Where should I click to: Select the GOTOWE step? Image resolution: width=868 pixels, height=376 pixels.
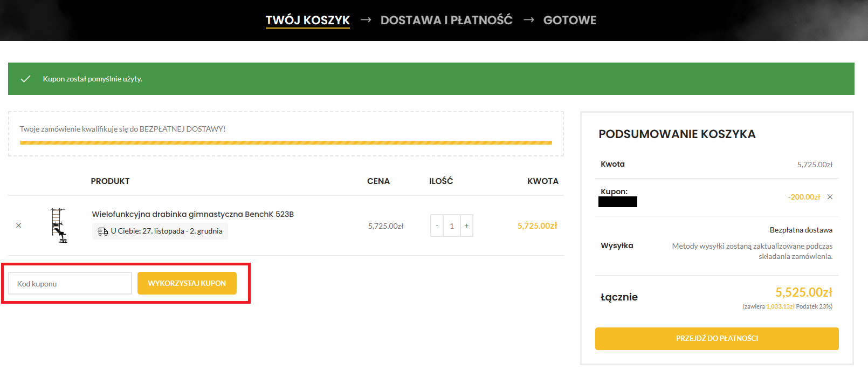point(569,20)
